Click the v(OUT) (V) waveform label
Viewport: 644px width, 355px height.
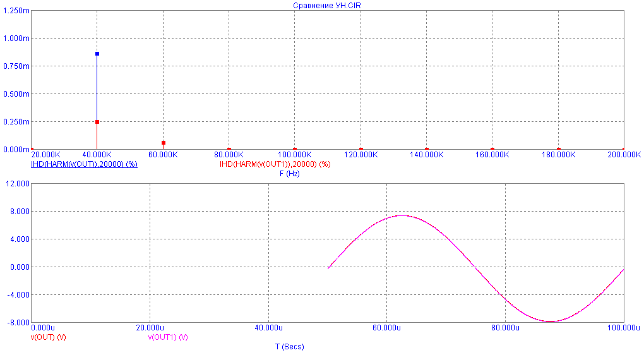(x=49, y=337)
